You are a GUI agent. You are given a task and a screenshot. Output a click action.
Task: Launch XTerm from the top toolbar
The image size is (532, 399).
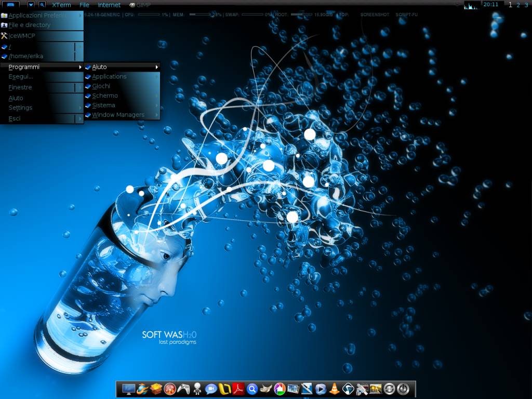tap(61, 5)
